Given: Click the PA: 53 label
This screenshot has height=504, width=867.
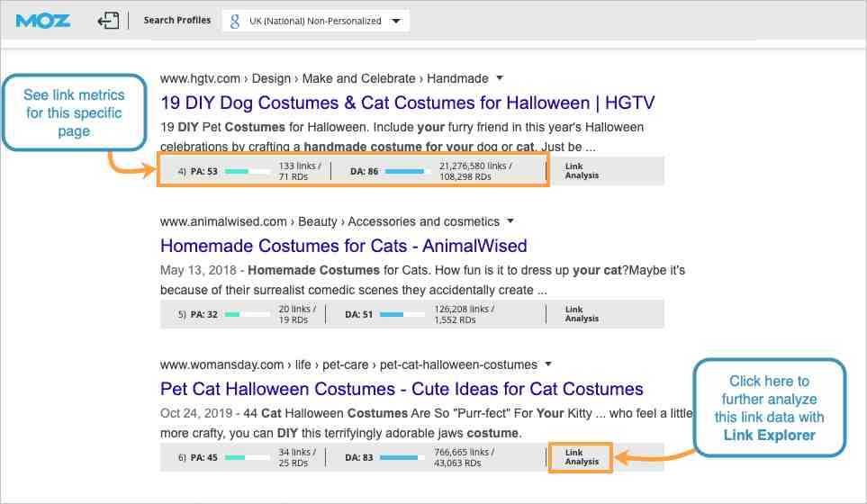Looking at the screenshot, I should click(204, 171).
